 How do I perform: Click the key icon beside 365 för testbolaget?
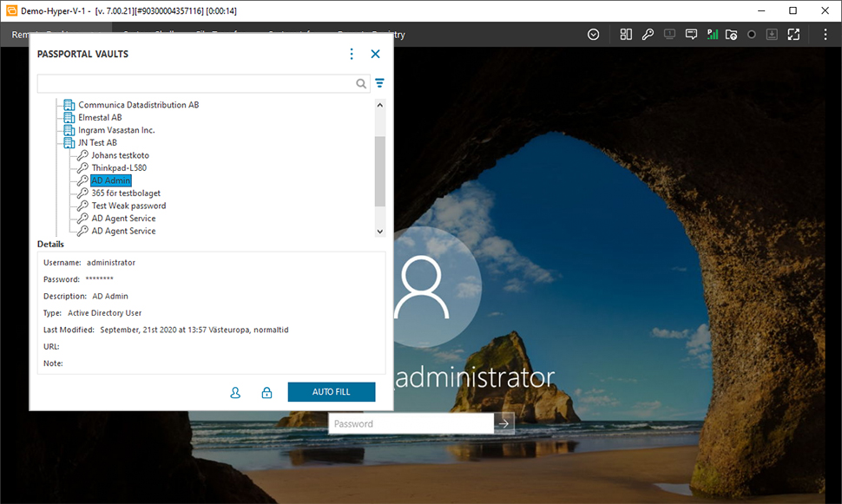point(82,193)
